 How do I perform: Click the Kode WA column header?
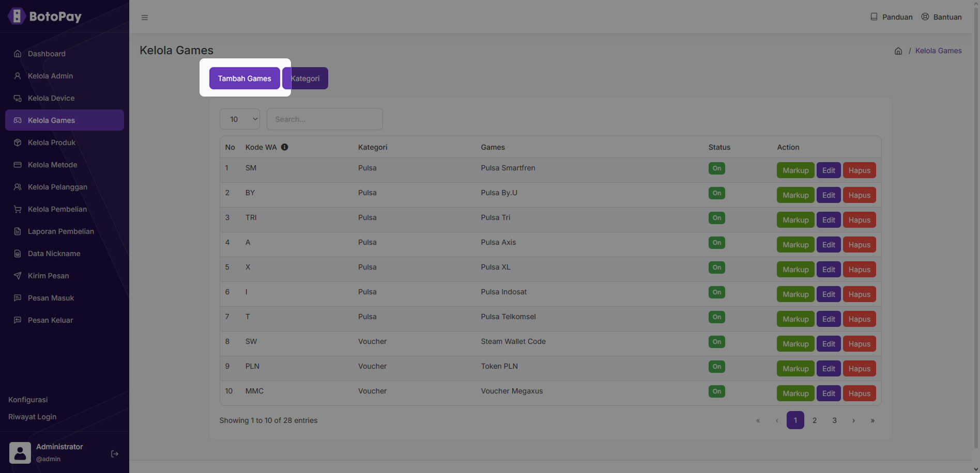tap(261, 147)
